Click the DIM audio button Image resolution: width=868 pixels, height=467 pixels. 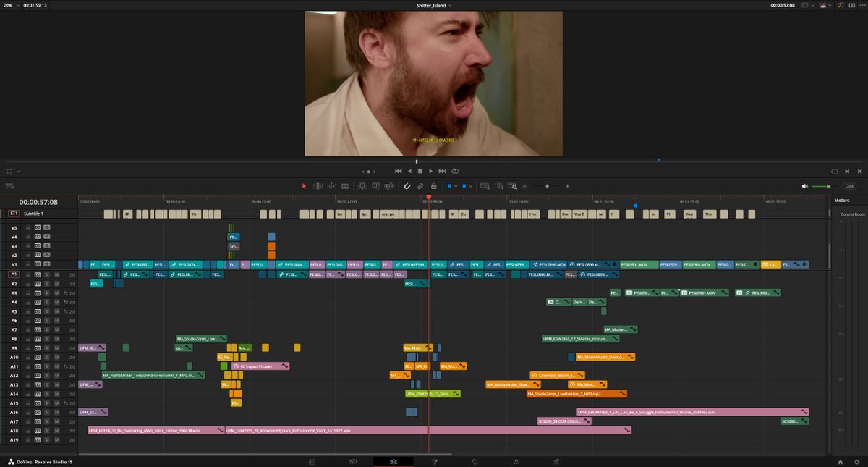click(849, 186)
